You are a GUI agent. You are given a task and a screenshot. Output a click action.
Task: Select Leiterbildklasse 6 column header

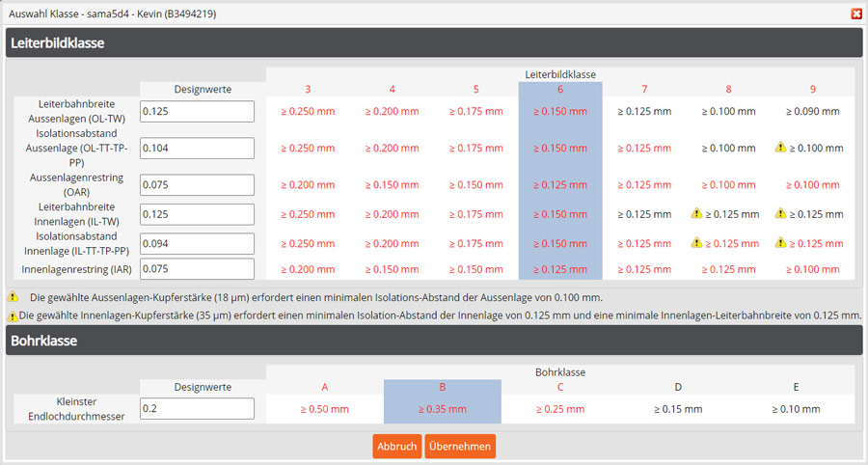tap(560, 90)
